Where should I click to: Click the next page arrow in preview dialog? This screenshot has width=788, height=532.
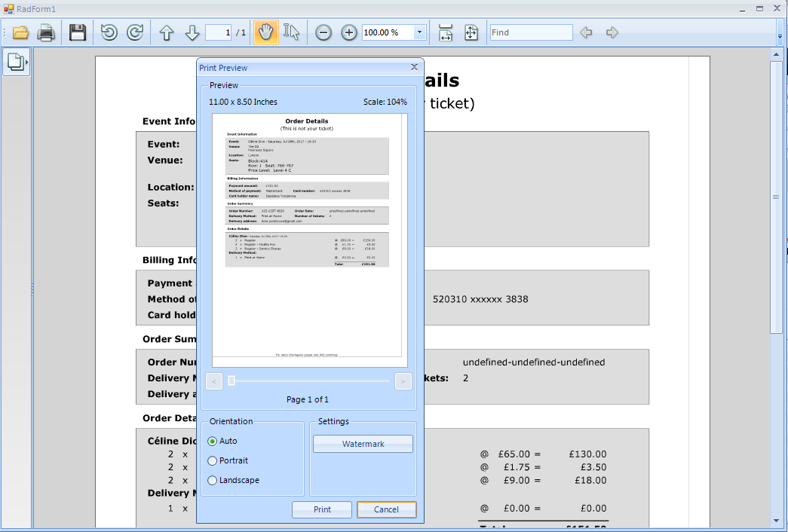[x=403, y=381]
